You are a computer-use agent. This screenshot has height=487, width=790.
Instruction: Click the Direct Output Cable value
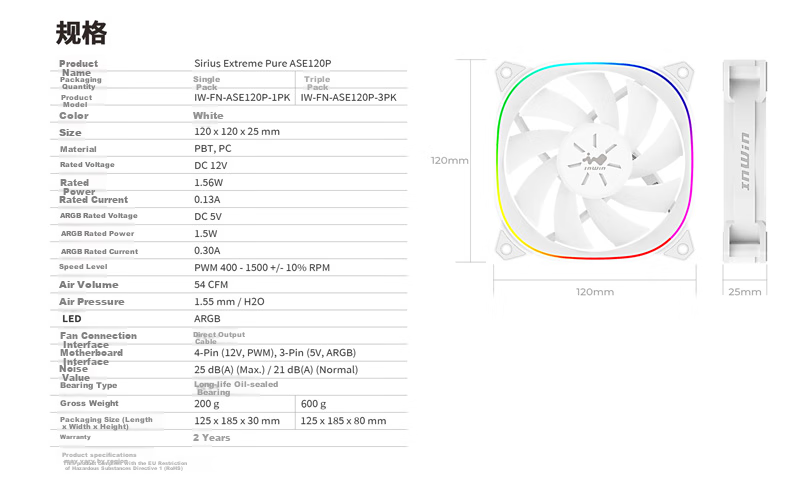point(219,338)
